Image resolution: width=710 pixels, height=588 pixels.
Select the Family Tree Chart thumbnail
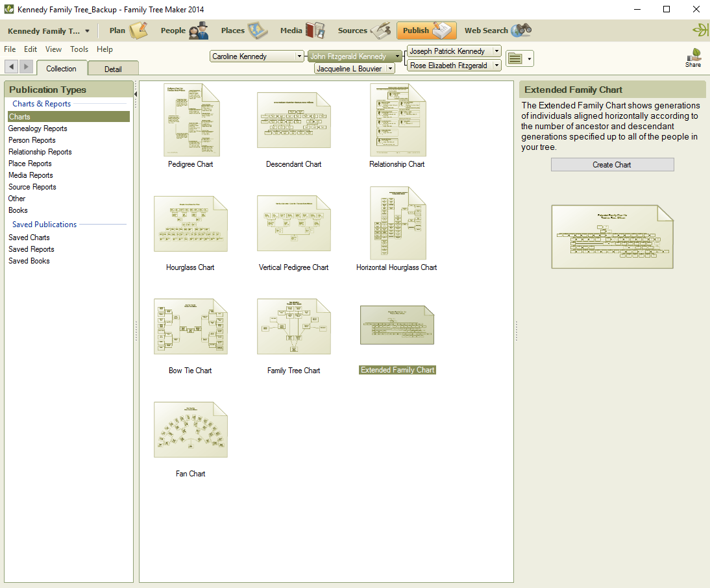click(294, 326)
